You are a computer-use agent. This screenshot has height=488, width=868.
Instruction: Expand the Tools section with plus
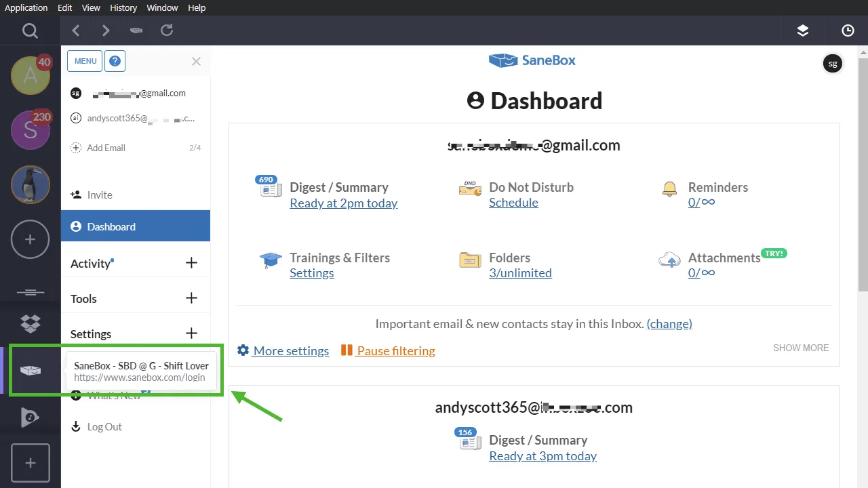pyautogui.click(x=191, y=298)
